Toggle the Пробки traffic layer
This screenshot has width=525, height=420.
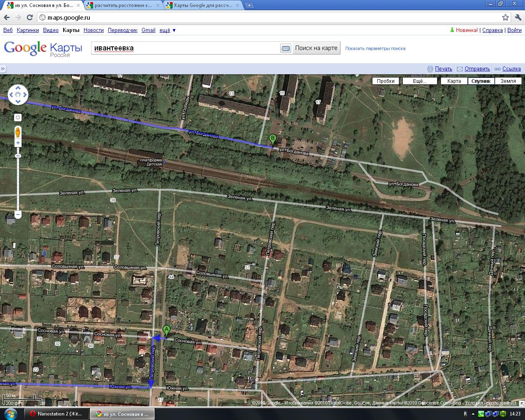[x=386, y=81]
